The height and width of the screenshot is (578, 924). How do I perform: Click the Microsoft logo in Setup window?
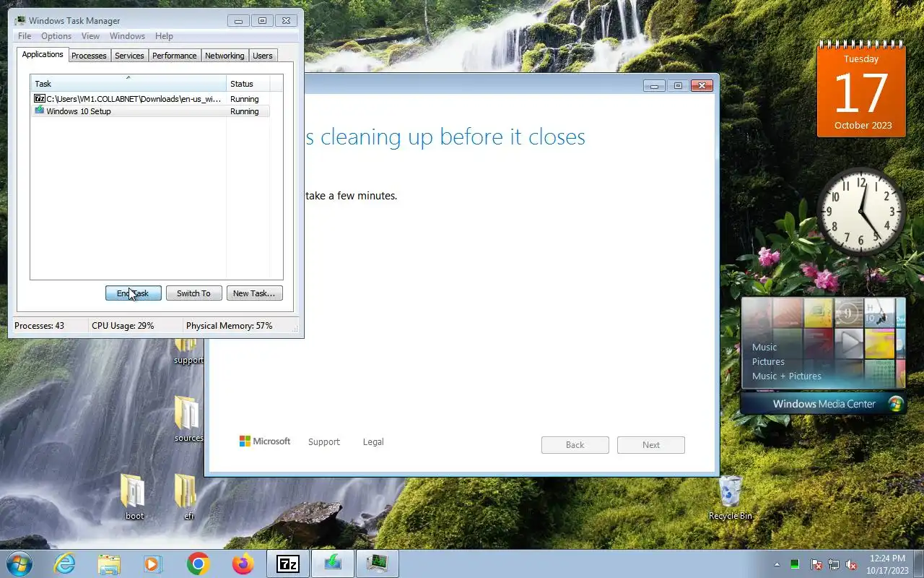click(265, 441)
